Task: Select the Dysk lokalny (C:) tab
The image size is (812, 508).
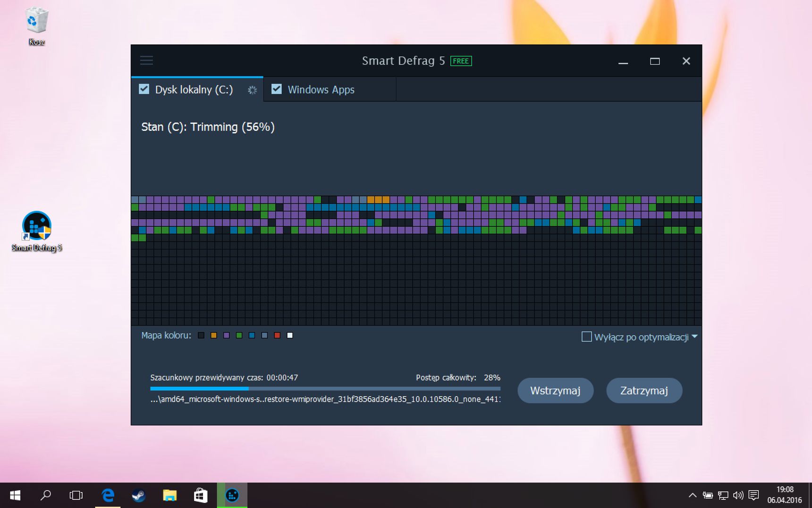Action: tap(197, 89)
